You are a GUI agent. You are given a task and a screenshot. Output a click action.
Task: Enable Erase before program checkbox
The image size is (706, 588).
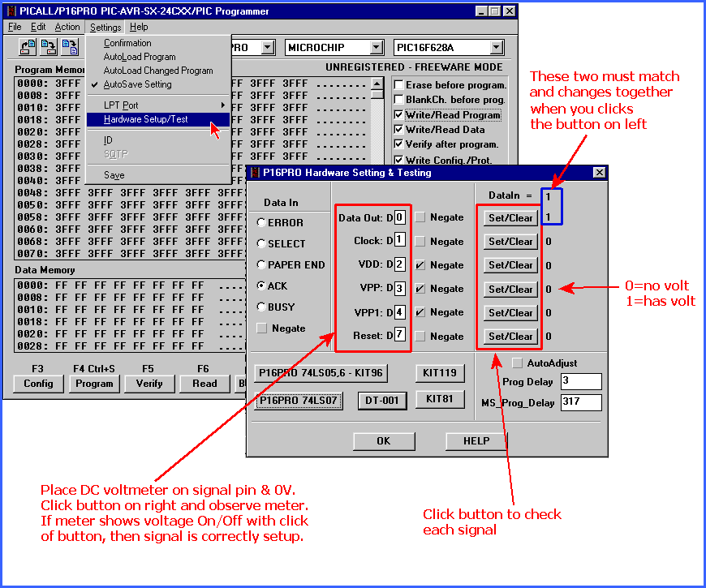point(398,85)
